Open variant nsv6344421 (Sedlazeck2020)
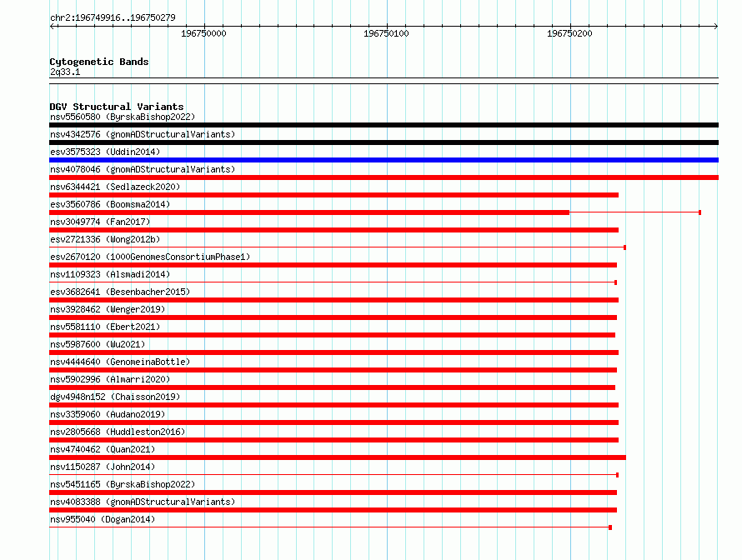The height and width of the screenshot is (560, 742). [115, 187]
